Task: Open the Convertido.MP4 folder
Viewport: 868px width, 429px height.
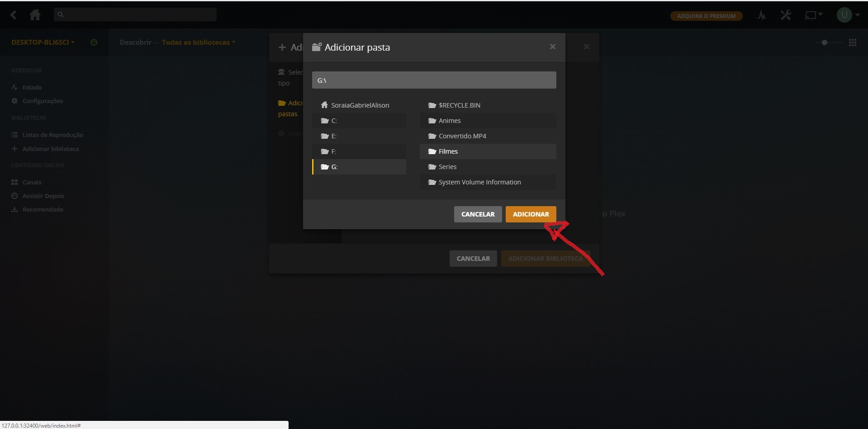Action: pyautogui.click(x=488, y=136)
